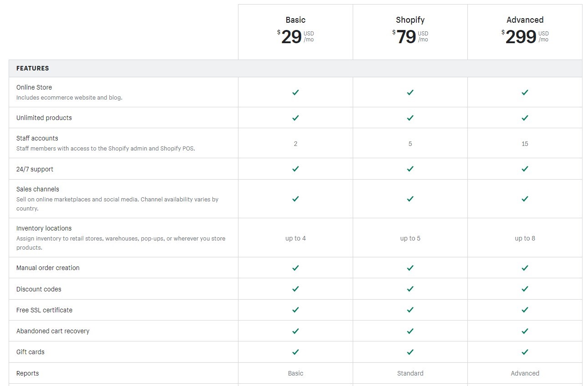Click Unlimited products checkmark in Advanced column

click(x=525, y=118)
